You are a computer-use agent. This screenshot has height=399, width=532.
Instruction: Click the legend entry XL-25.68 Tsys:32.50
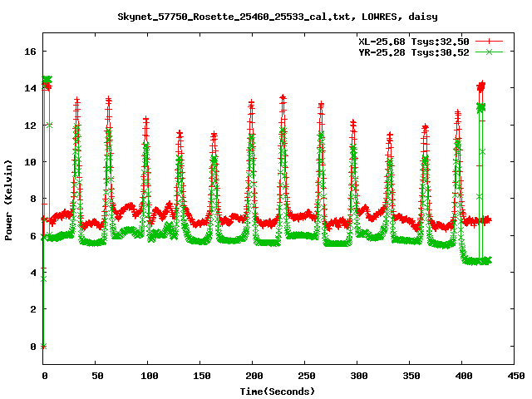414,42
